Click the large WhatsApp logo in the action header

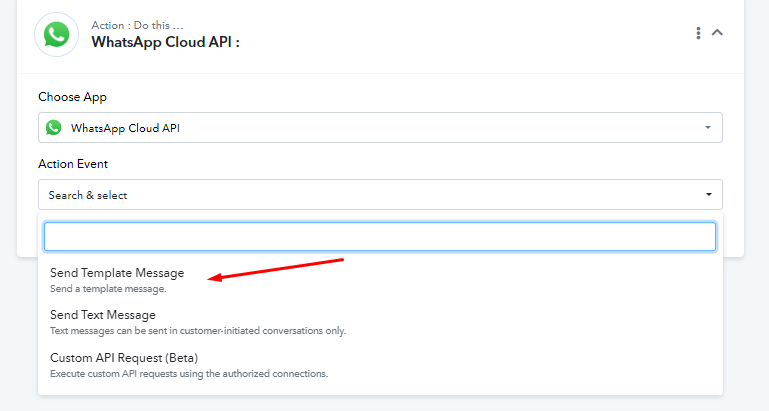(56, 35)
